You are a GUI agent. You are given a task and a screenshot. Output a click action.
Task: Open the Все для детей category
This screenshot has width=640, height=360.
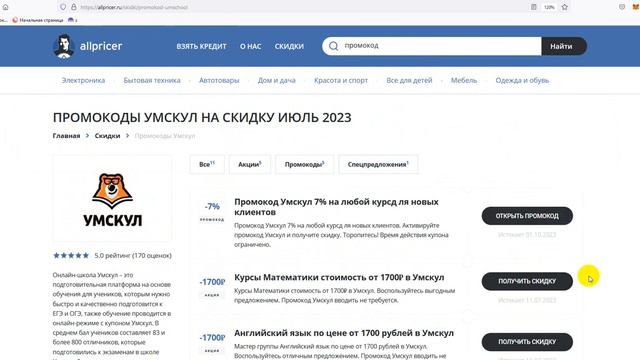[409, 80]
